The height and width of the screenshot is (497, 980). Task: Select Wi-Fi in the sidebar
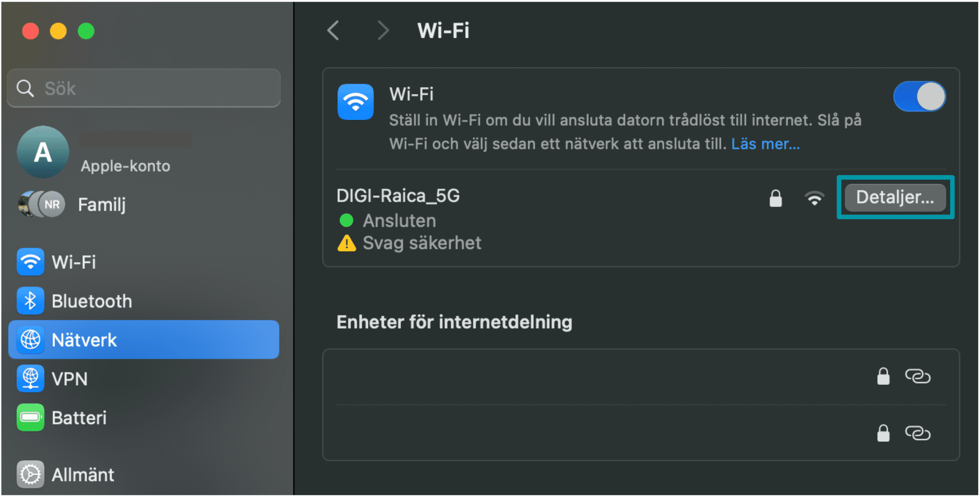click(x=144, y=262)
